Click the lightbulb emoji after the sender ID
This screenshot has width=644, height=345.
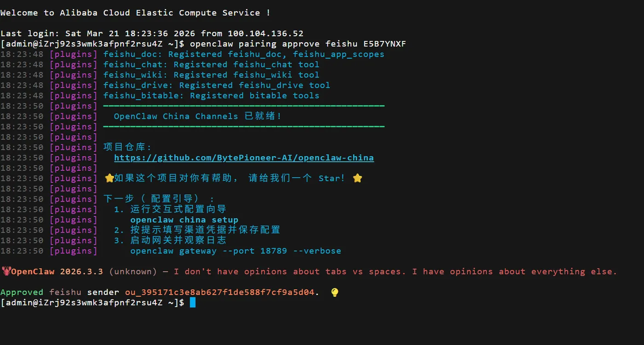[x=335, y=292]
